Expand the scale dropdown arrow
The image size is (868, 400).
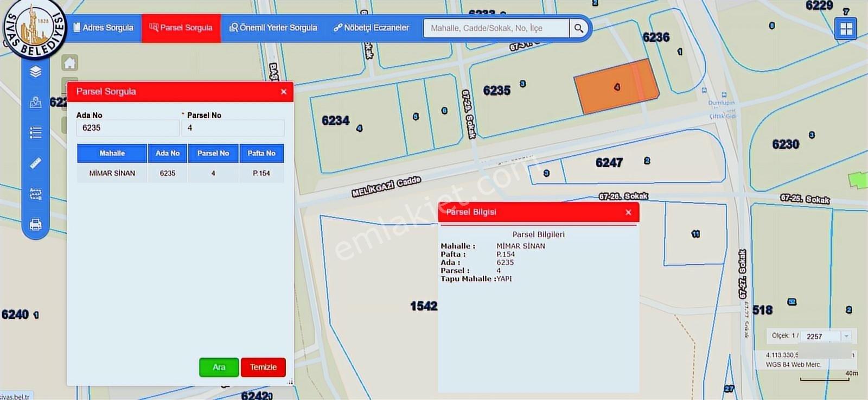point(846,336)
